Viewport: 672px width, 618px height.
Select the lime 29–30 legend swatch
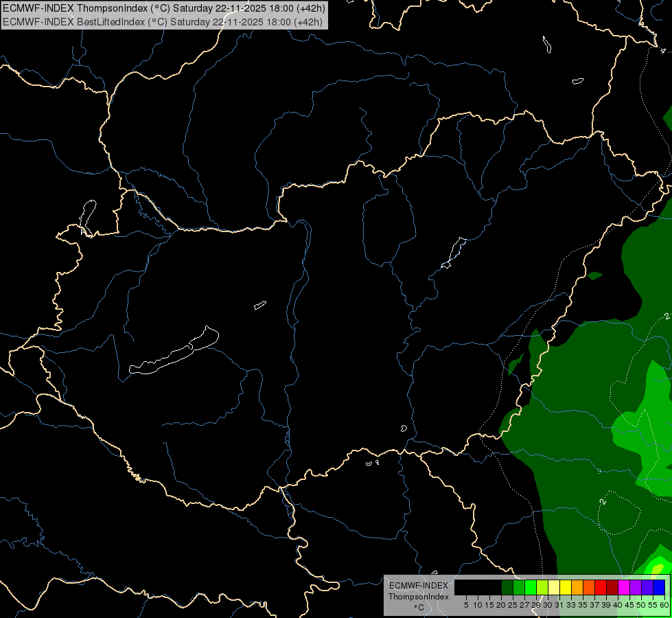542,587
